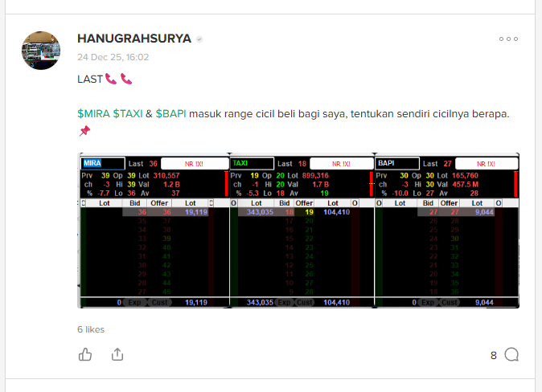Open the $TAXI stock ticker link

pyautogui.click(x=128, y=113)
